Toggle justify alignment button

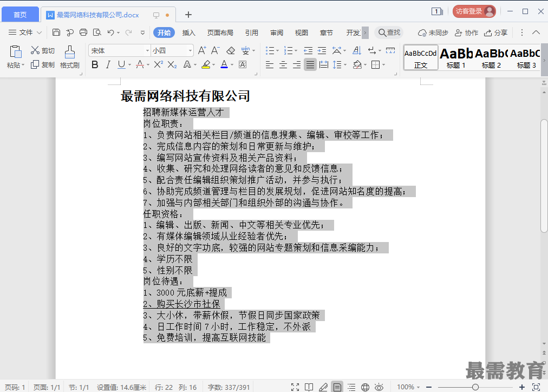point(310,64)
